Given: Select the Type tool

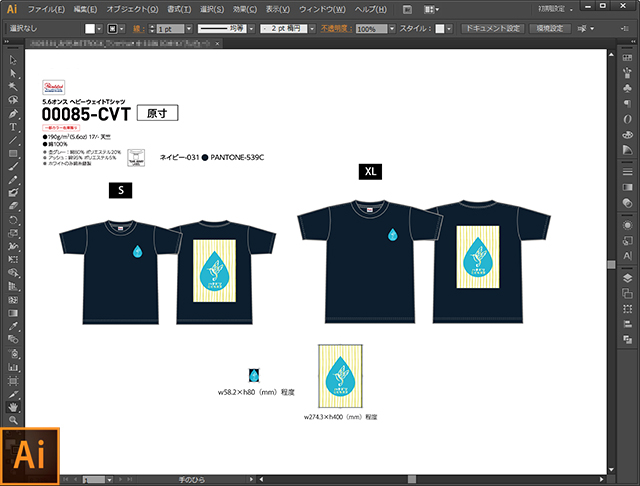Looking at the screenshot, I should coord(13,126).
